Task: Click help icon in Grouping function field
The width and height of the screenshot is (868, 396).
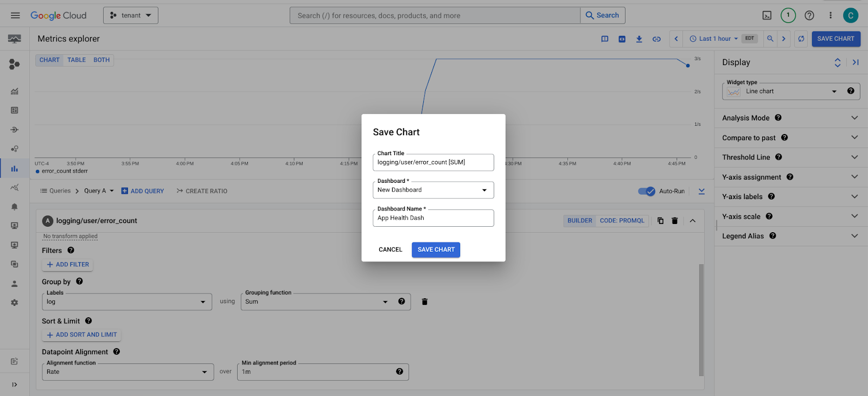Action: coord(401,301)
